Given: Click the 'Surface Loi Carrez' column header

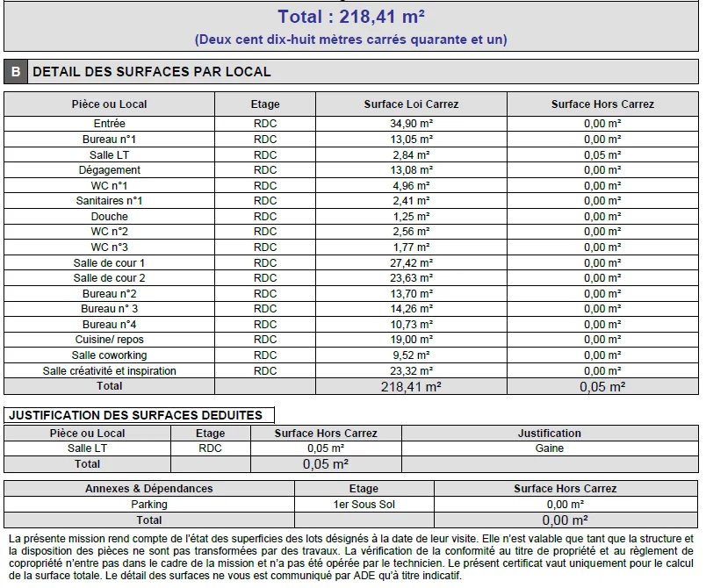Looking at the screenshot, I should 411,104.
